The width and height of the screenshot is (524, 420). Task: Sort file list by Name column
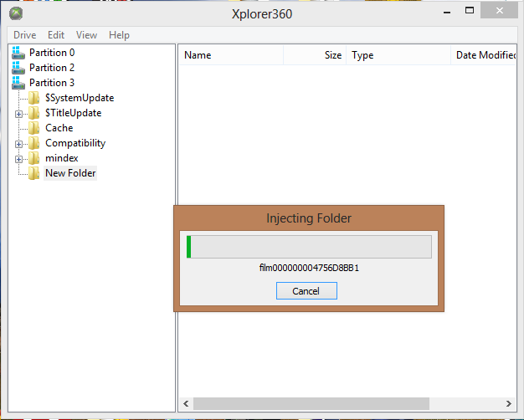coord(230,55)
